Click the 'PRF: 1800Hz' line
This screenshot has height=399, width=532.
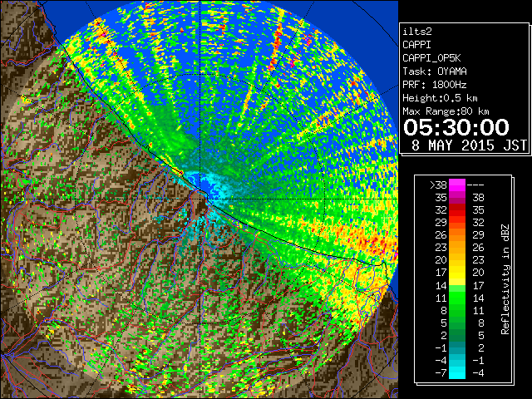435,85
